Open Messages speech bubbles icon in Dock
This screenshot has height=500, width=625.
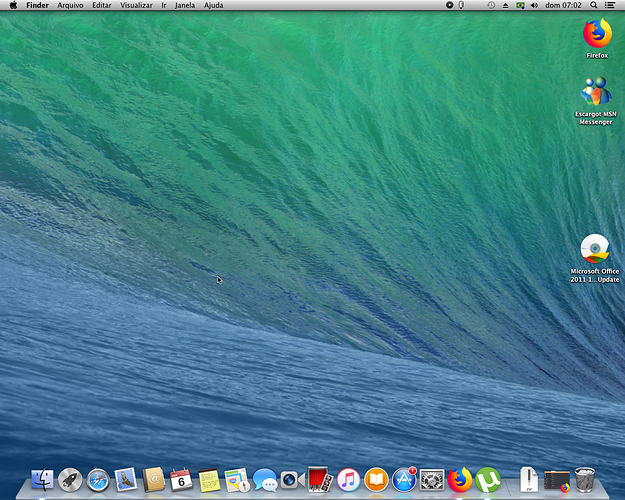265,480
